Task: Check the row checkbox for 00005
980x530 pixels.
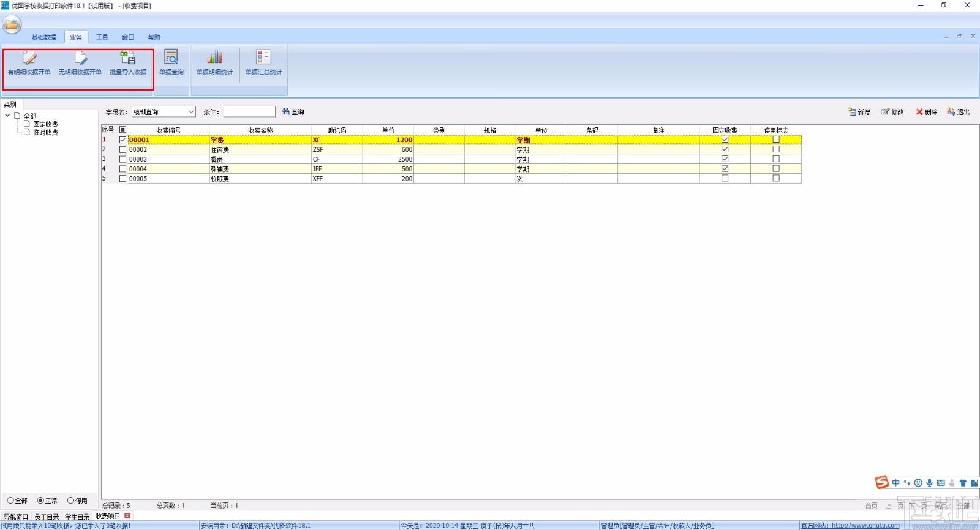Action: (x=123, y=179)
